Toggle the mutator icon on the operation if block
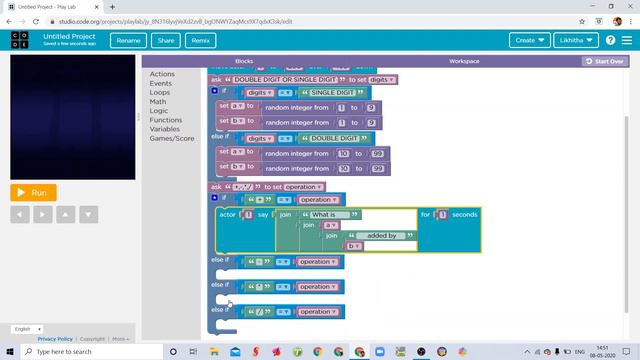Image resolution: width=640 pixels, height=360 pixels. pos(214,198)
